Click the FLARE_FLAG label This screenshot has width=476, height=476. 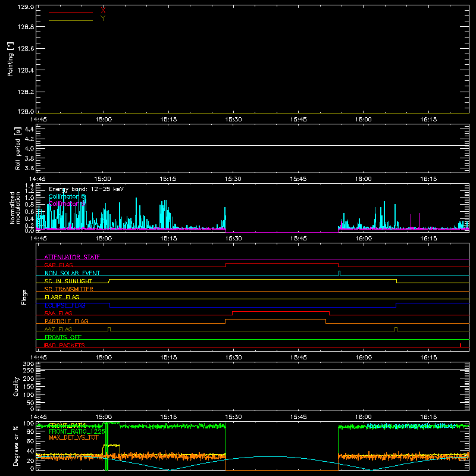coord(62,297)
